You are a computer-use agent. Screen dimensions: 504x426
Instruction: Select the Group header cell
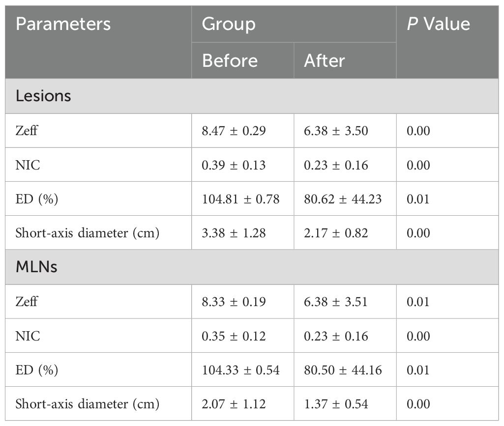[x=229, y=24]
